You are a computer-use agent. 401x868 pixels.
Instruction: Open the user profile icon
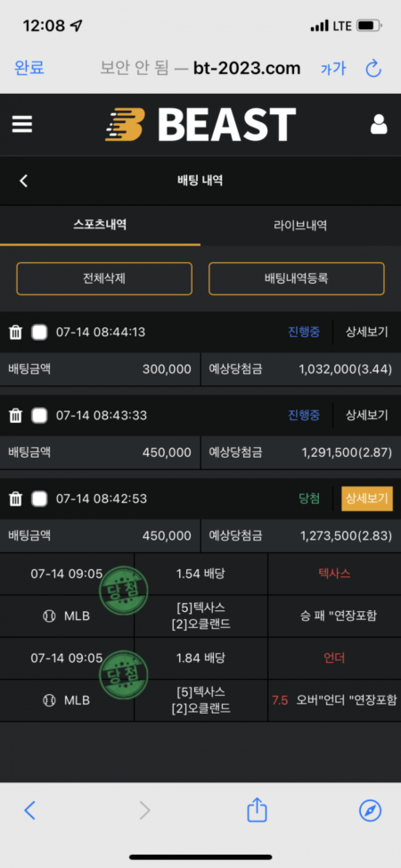pyautogui.click(x=379, y=125)
